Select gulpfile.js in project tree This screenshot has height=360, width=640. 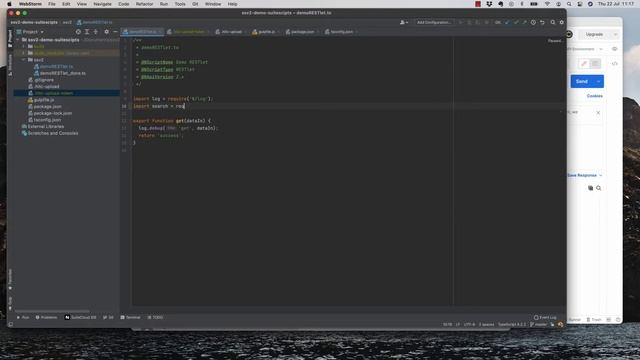coord(44,100)
